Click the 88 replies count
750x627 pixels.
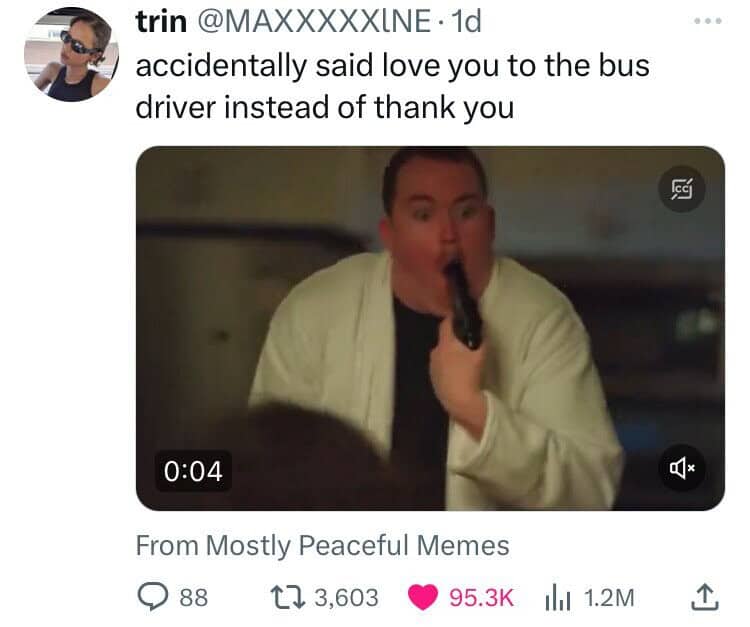click(x=194, y=598)
